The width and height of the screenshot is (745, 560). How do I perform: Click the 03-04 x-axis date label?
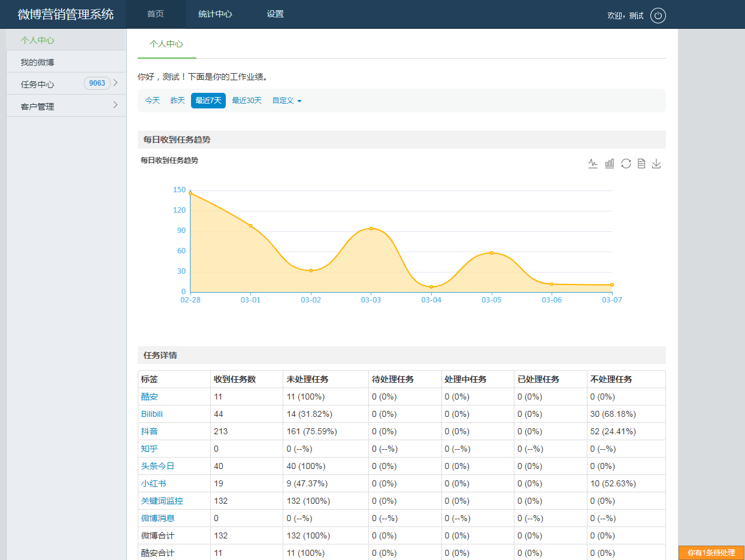(431, 300)
